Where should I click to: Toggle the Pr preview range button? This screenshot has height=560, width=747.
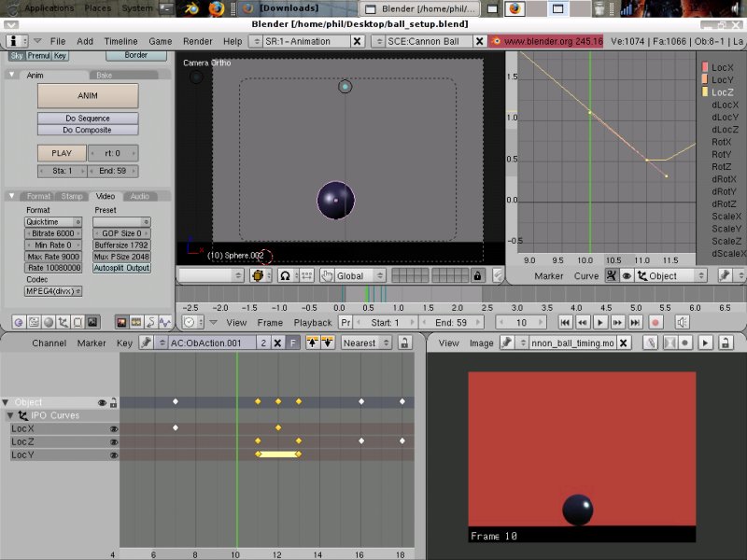click(x=345, y=322)
